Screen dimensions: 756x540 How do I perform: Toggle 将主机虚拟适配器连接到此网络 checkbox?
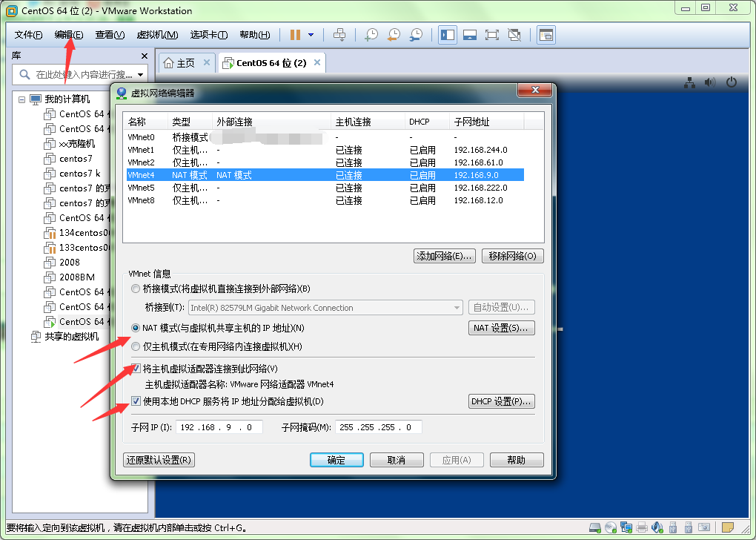click(x=136, y=369)
